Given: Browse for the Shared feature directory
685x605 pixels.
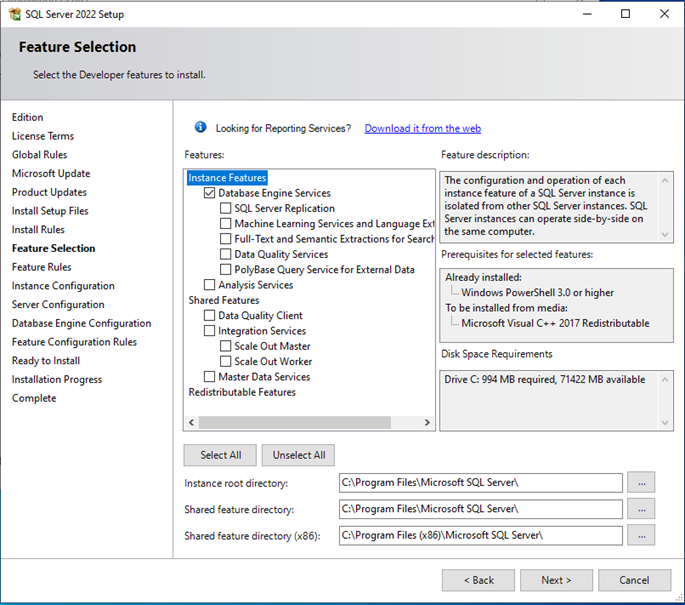Looking at the screenshot, I should coord(641,509).
